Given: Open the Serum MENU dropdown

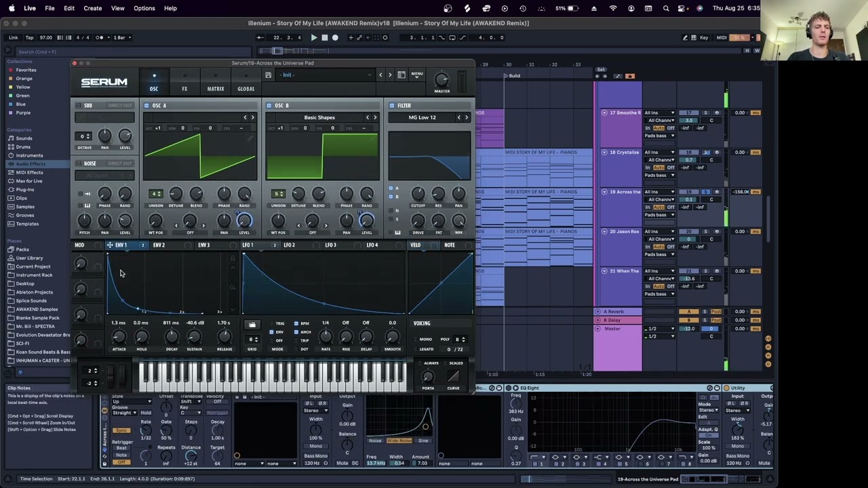Looking at the screenshot, I should point(417,75).
